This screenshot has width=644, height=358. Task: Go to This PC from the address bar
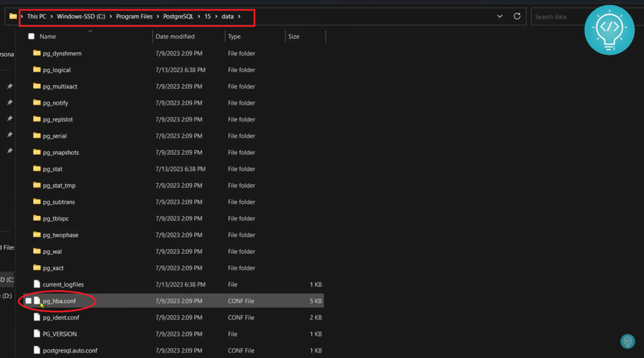pyautogui.click(x=36, y=16)
